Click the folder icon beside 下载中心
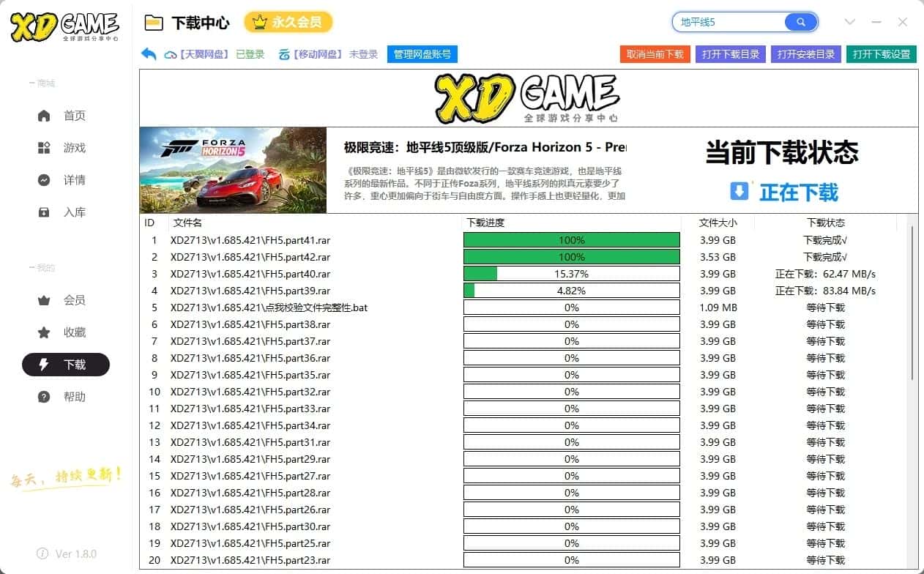The width and height of the screenshot is (924, 574). click(154, 23)
